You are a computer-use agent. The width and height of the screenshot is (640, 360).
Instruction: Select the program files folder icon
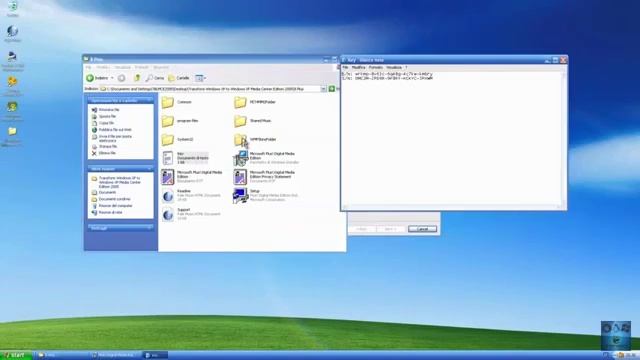click(x=167, y=121)
